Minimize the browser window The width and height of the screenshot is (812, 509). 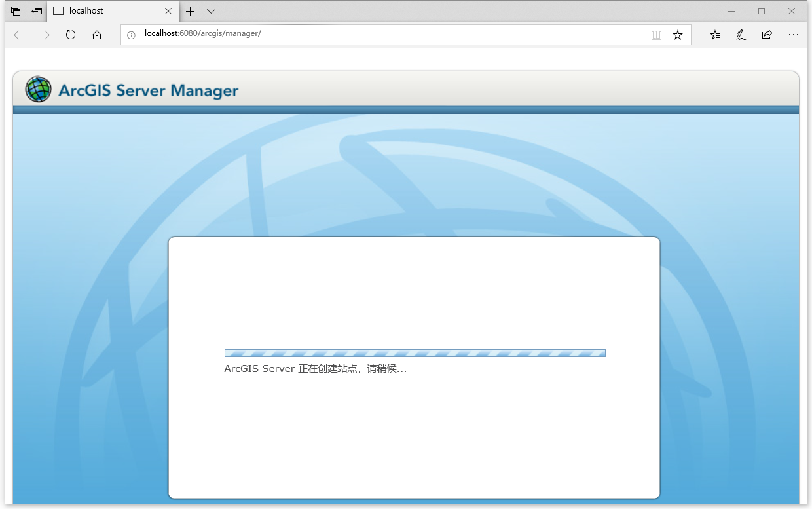tap(731, 11)
